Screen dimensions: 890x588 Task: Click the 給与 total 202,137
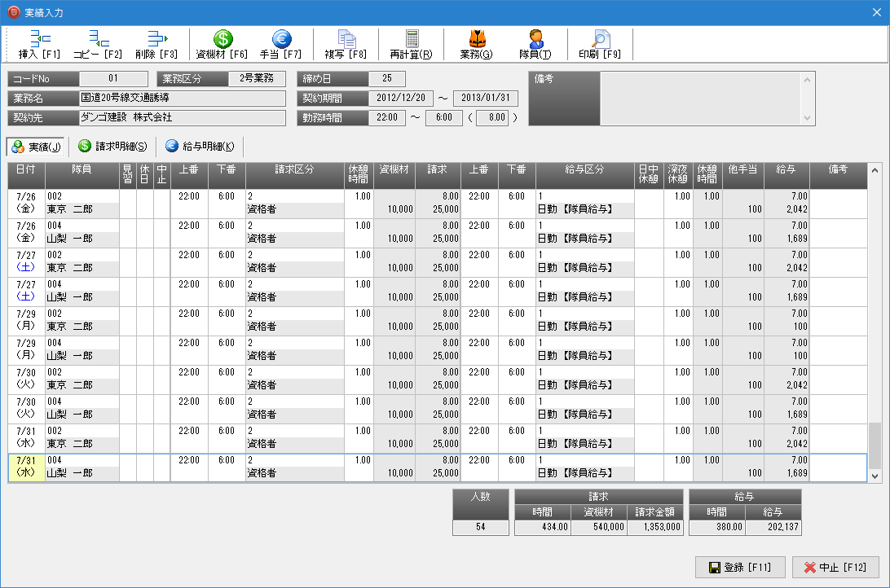tap(773, 528)
